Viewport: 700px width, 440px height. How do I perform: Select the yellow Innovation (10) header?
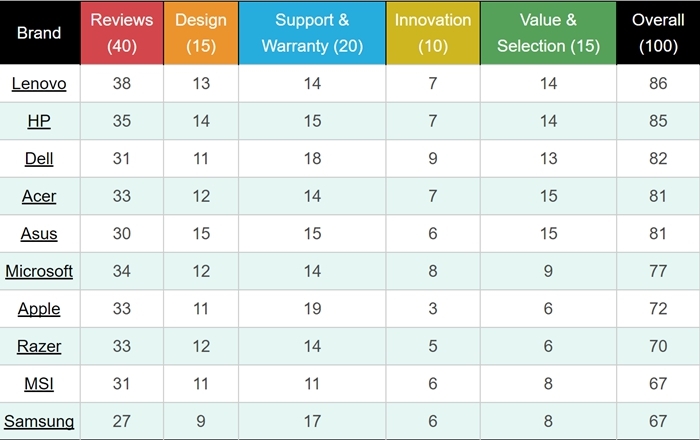[x=433, y=33]
